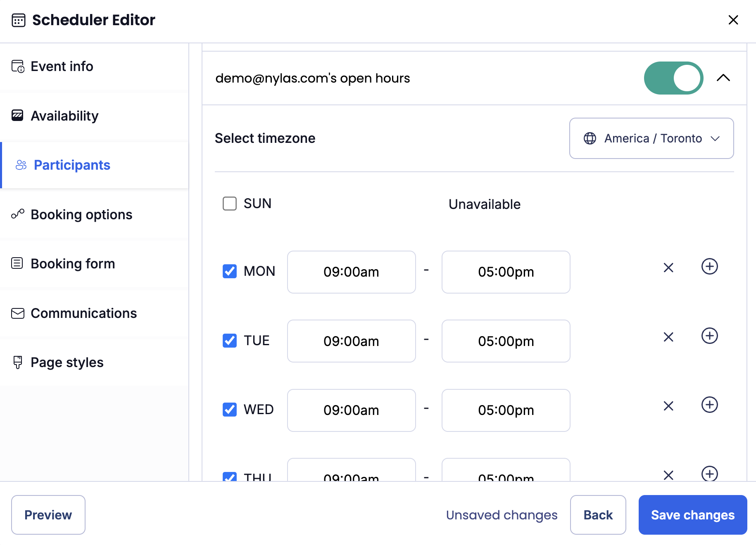Collapse the open hours section with the chevron
756x545 pixels.
coord(723,78)
